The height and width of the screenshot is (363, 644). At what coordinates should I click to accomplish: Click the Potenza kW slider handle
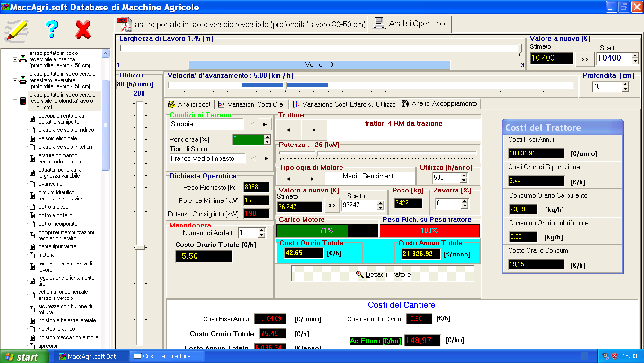317,154
